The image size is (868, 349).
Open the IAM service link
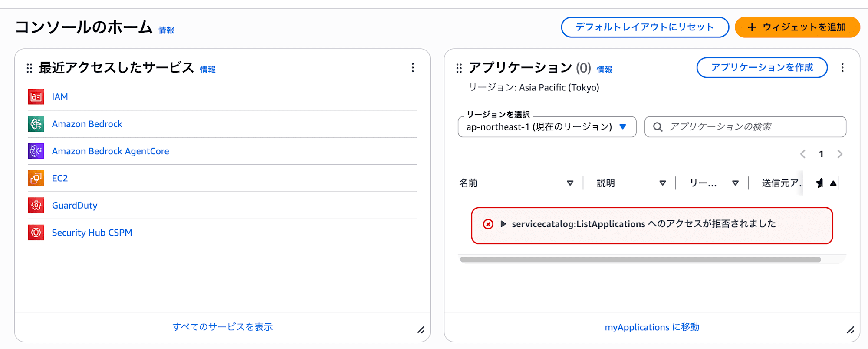click(60, 97)
